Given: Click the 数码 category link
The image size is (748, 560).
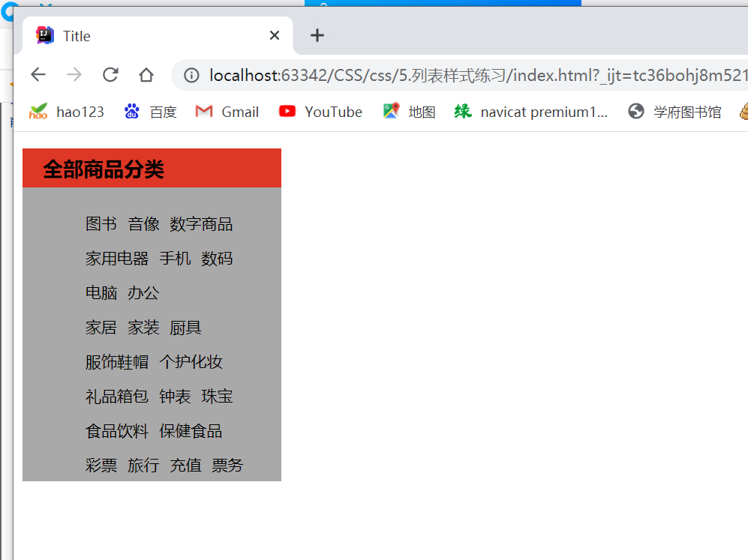Looking at the screenshot, I should [x=217, y=259].
